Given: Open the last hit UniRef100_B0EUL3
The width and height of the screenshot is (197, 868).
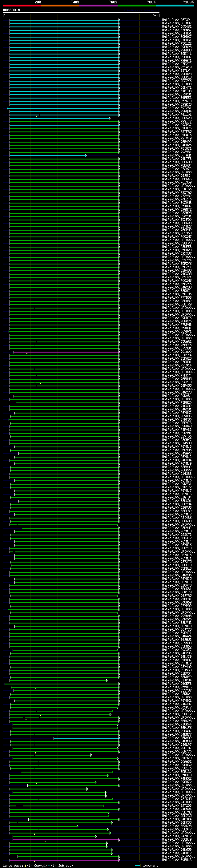Looking at the screenshot, I should pos(177,860).
